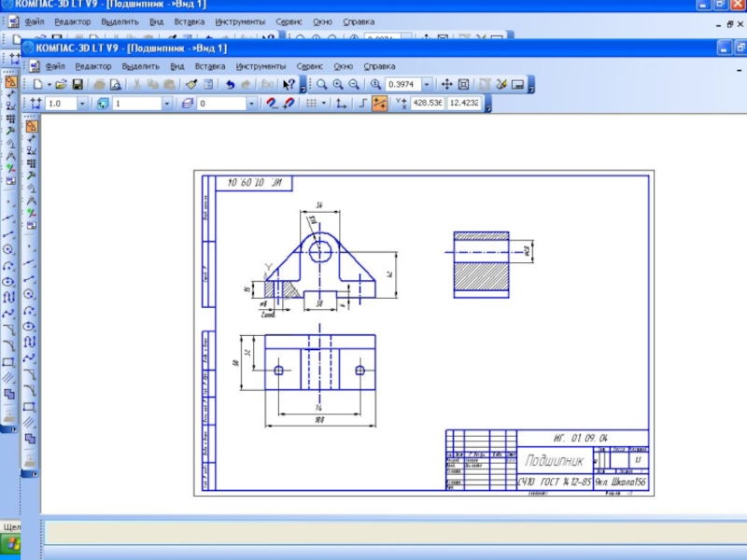Click the New document icon in front window

[37, 84]
